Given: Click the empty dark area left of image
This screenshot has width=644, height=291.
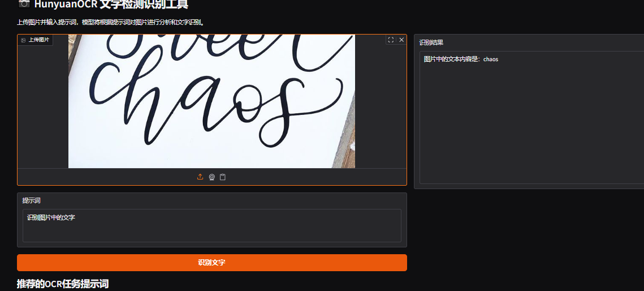Looking at the screenshot, I should pyautogui.click(x=43, y=108).
